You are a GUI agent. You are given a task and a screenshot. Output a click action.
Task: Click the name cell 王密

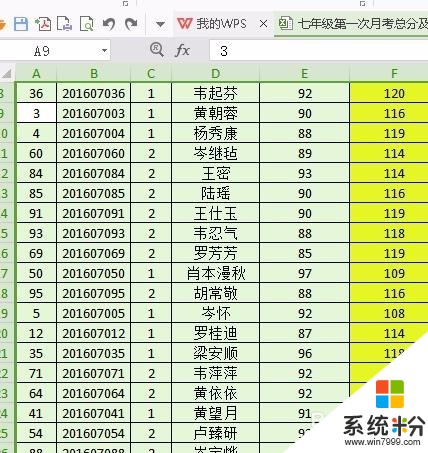click(215, 173)
